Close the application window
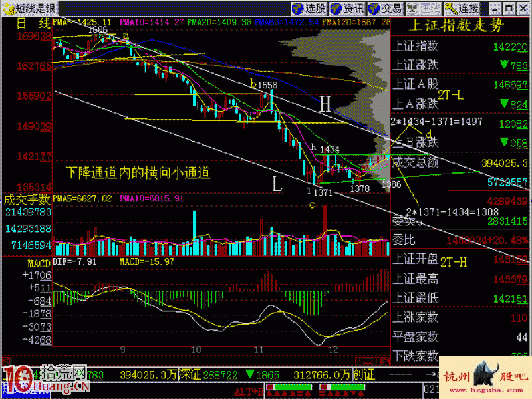Viewport: 532px width, 399px height. click(523, 9)
